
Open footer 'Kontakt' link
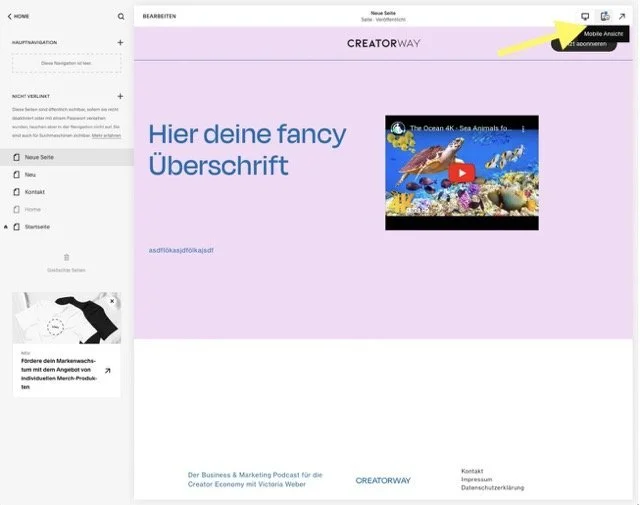(472, 471)
